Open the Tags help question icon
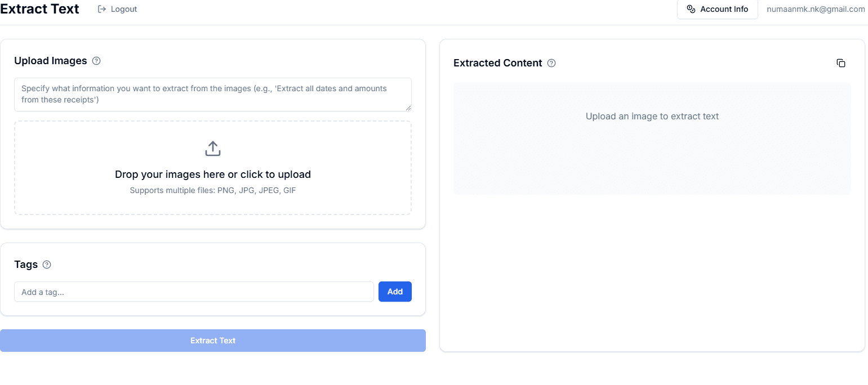The height and width of the screenshot is (385, 868). pos(47,265)
